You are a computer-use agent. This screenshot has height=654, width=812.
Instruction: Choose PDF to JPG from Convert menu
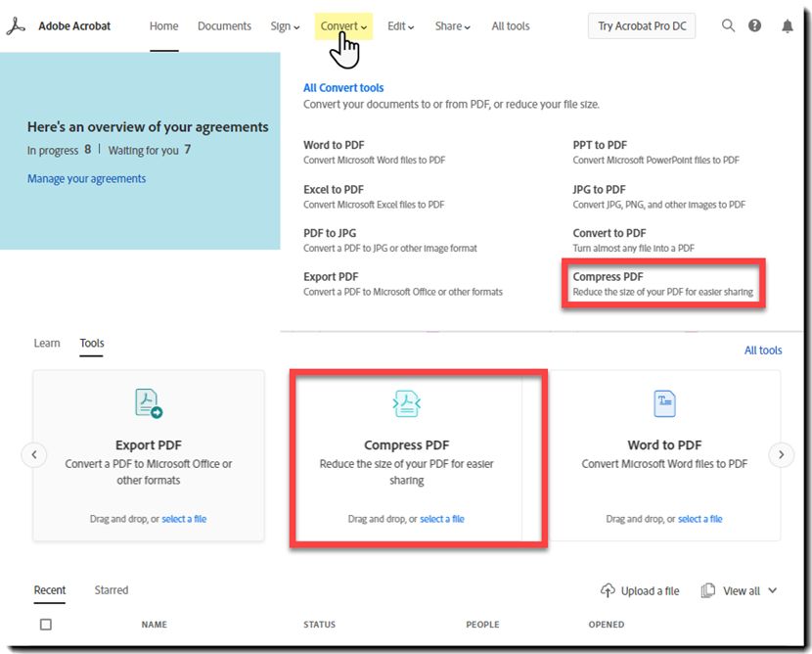coord(330,233)
